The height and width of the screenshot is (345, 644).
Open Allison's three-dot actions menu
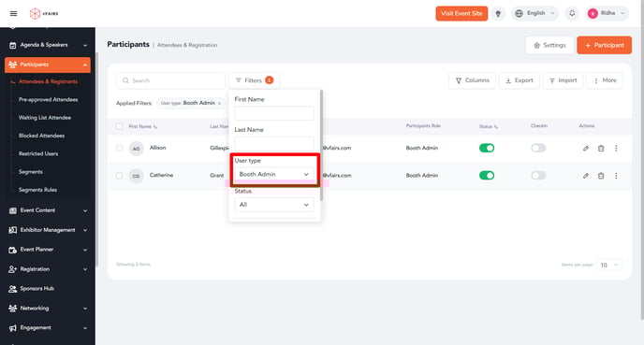(616, 149)
